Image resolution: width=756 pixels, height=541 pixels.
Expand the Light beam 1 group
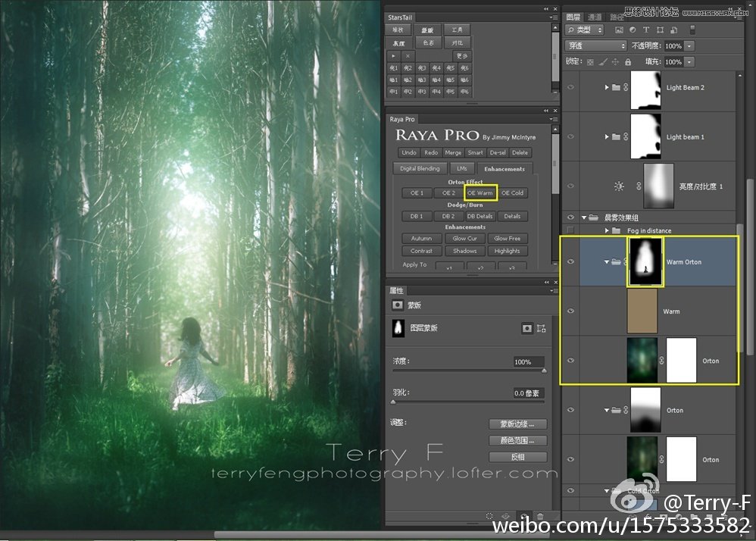pyautogui.click(x=607, y=136)
